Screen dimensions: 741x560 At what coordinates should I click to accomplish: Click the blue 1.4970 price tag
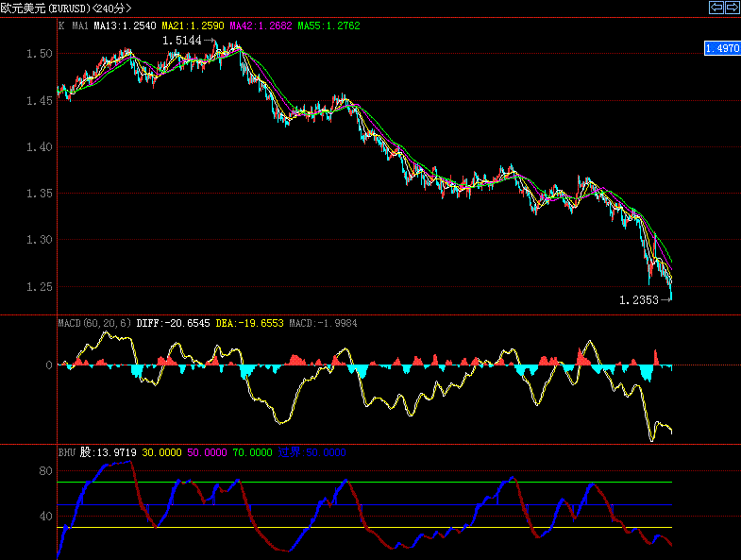[722, 47]
